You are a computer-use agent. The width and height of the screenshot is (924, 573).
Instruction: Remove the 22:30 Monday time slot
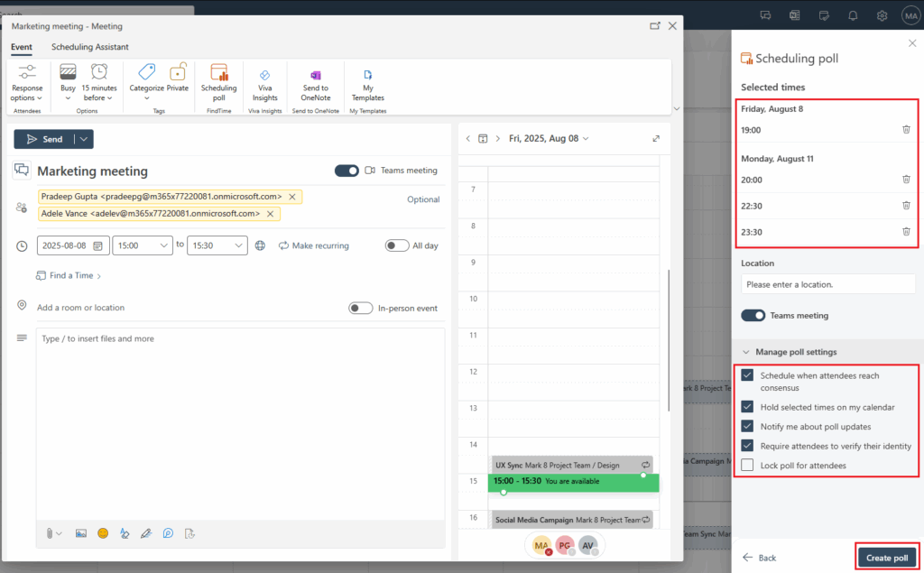tap(906, 206)
